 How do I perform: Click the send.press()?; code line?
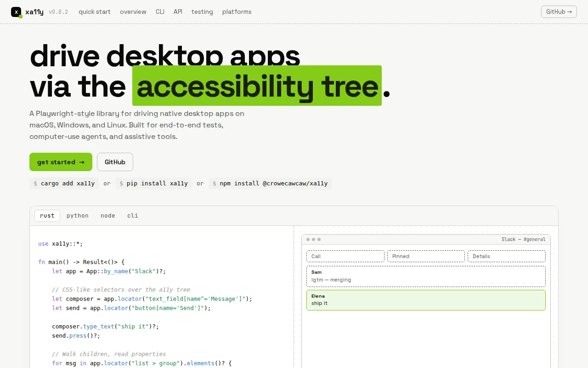pos(76,336)
